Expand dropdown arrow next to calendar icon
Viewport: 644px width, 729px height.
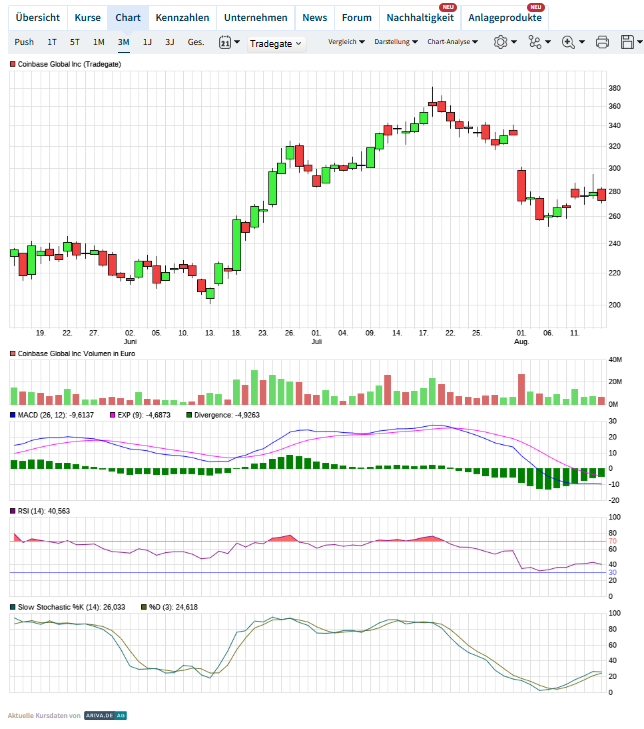point(237,42)
